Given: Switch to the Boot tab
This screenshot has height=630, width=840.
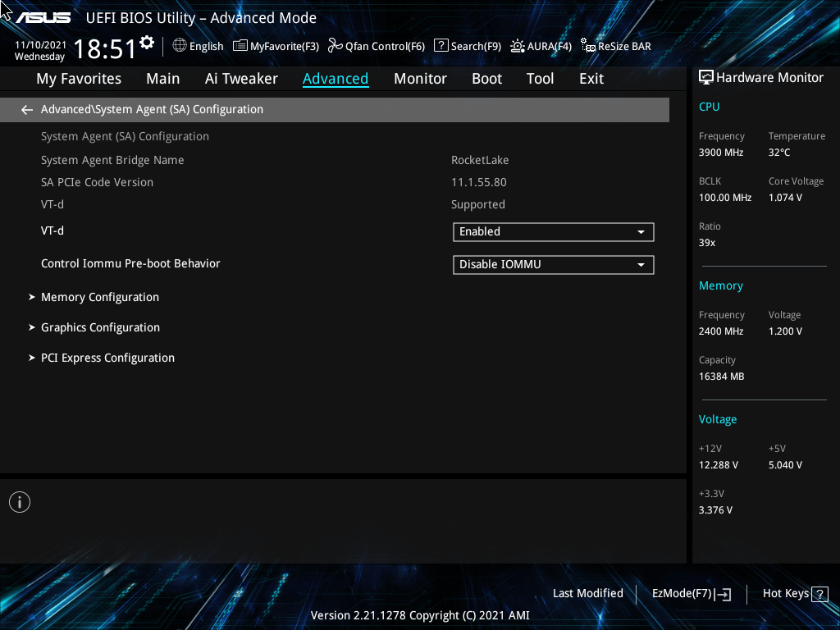Looking at the screenshot, I should coord(486,79).
